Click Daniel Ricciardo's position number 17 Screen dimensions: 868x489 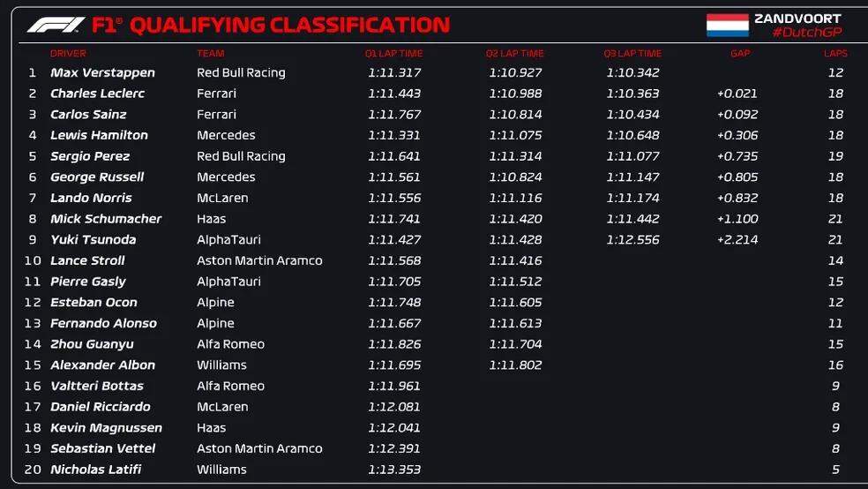(34, 407)
